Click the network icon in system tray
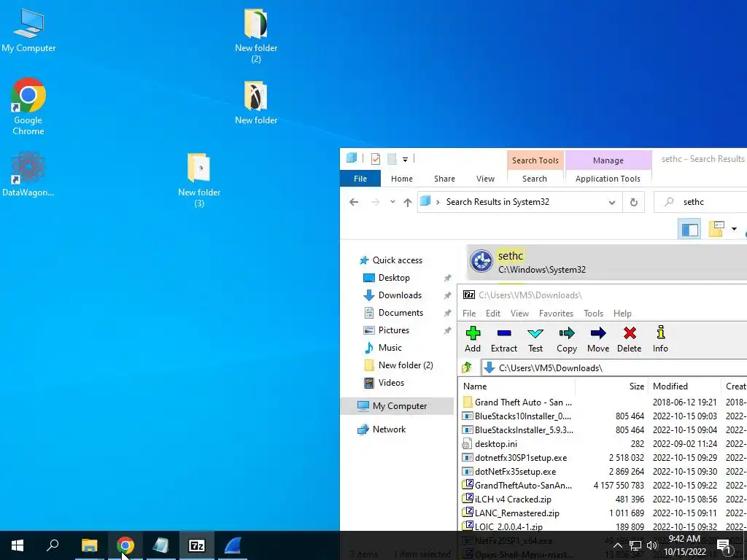747x560 pixels. 635,545
